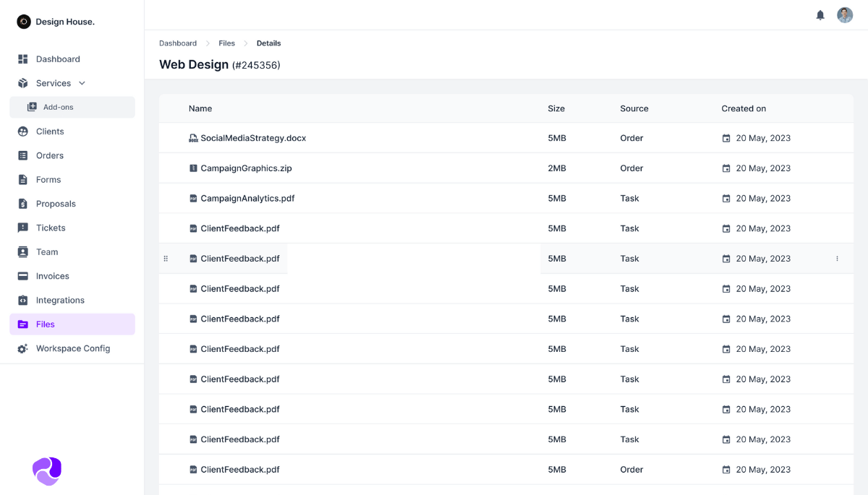
Task: Click Dashboard breadcrumb link
Action: [178, 43]
